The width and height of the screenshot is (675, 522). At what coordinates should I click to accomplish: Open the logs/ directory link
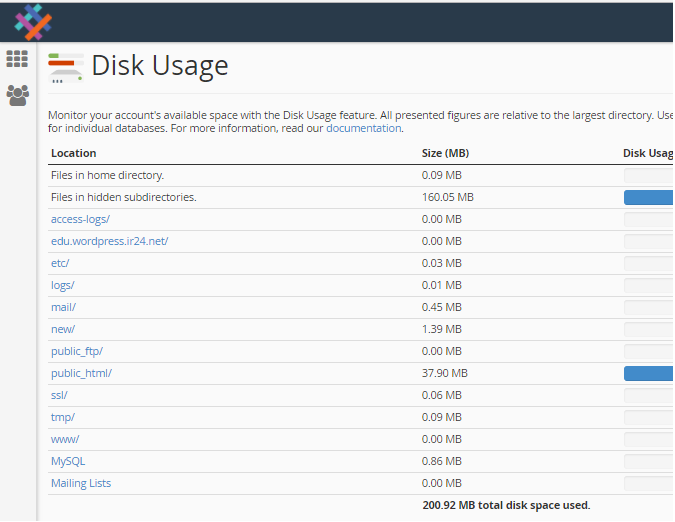coord(62,285)
